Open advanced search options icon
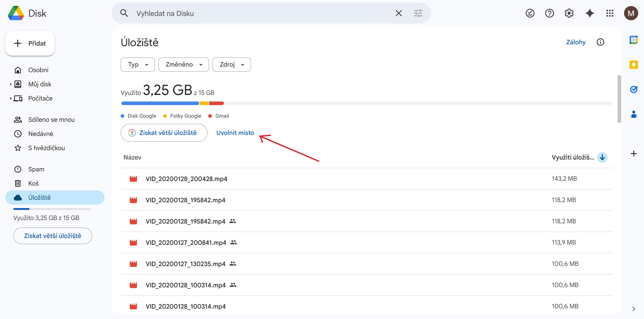The width and height of the screenshot is (644, 319). pyautogui.click(x=418, y=13)
